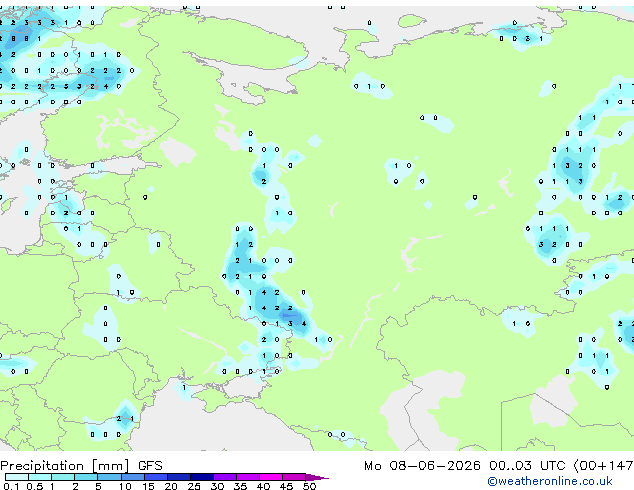
Task: Click the 'GFS' model label
Action: pos(150,466)
